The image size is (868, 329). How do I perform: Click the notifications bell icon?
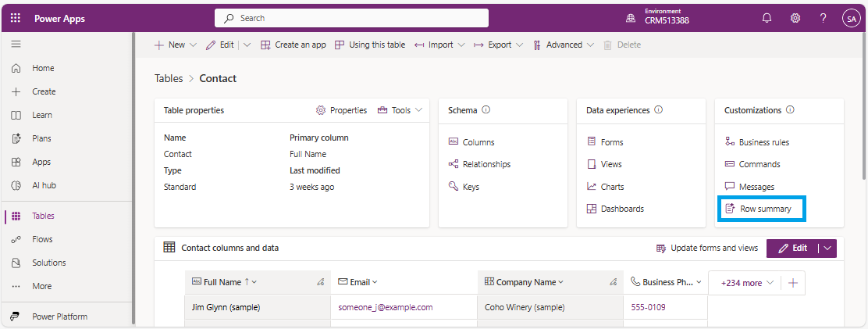click(767, 18)
